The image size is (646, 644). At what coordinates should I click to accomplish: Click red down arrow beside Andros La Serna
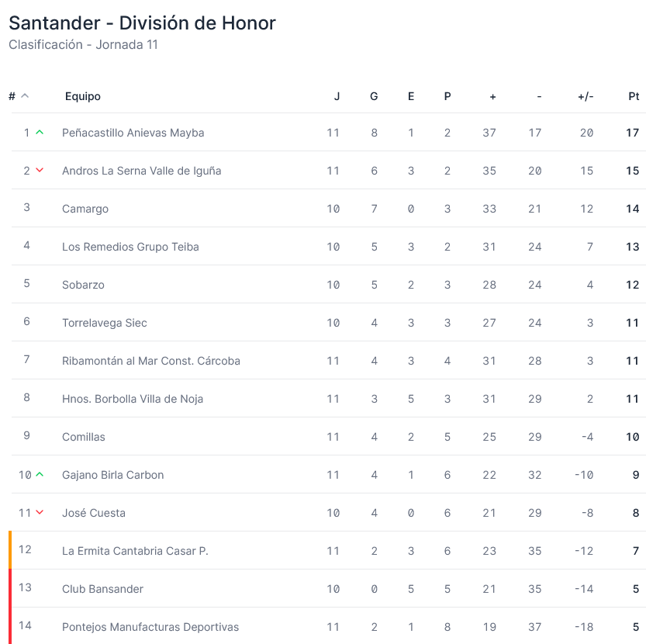[40, 170]
